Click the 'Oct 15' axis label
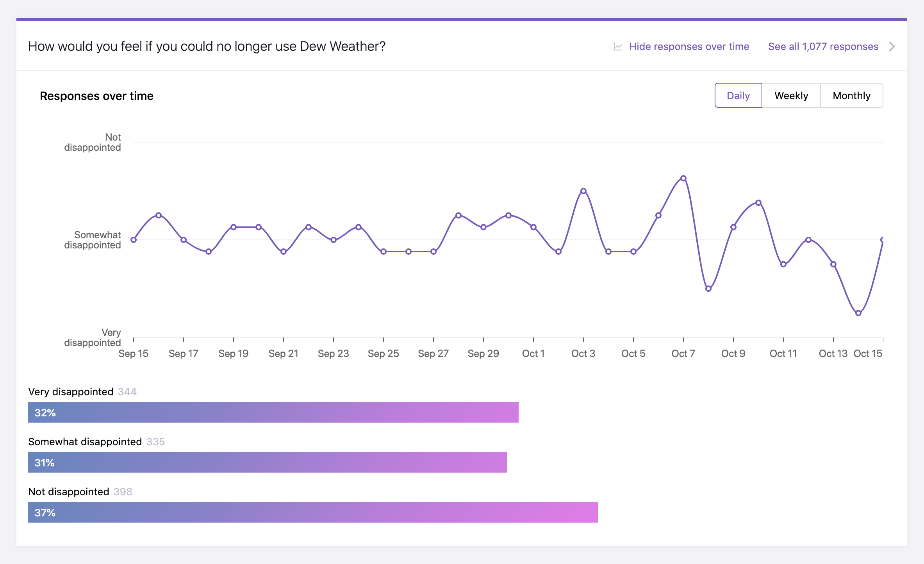924x564 pixels. pos(868,353)
